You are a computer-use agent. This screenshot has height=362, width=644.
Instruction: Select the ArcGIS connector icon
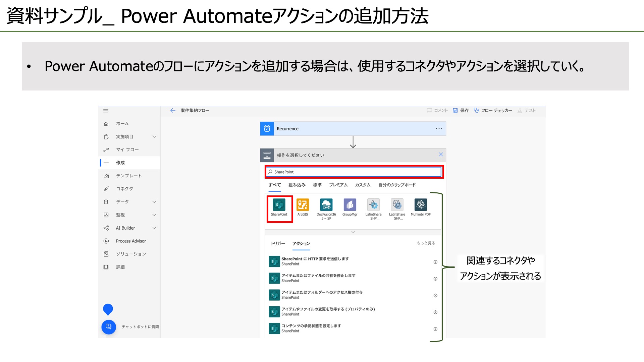(303, 205)
